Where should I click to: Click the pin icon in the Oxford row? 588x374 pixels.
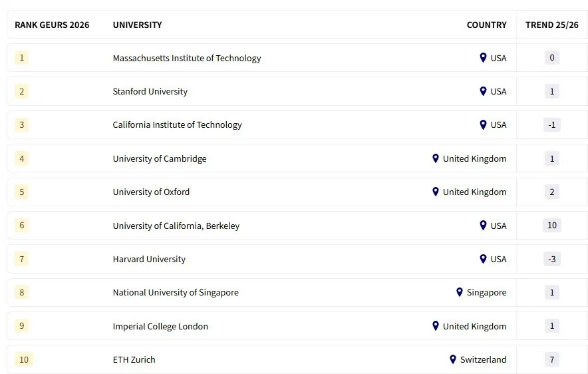click(x=436, y=192)
